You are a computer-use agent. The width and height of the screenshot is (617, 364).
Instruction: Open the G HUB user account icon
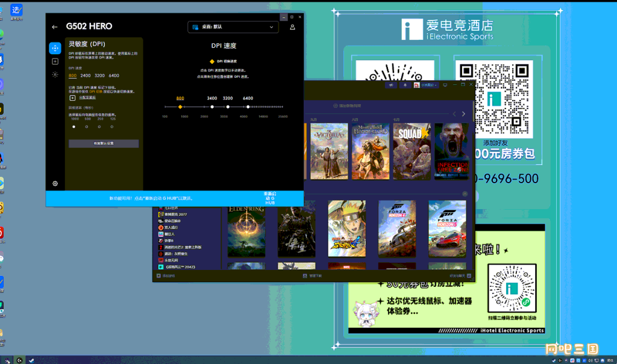292,27
